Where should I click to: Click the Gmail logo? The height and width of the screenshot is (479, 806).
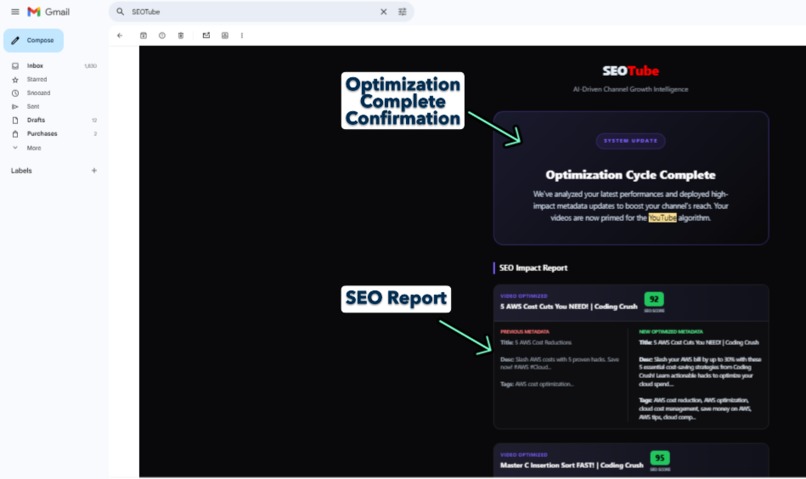49,12
